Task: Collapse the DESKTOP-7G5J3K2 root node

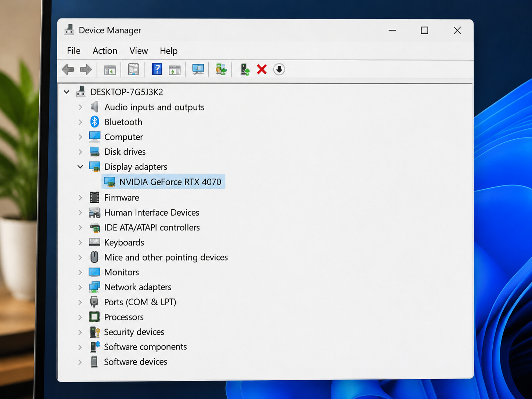Action: [x=66, y=92]
